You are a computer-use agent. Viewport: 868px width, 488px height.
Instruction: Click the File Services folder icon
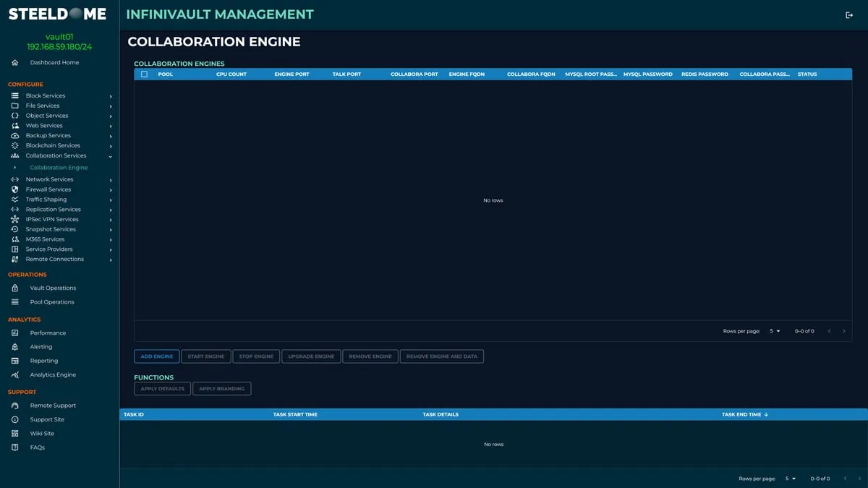pos(16,105)
